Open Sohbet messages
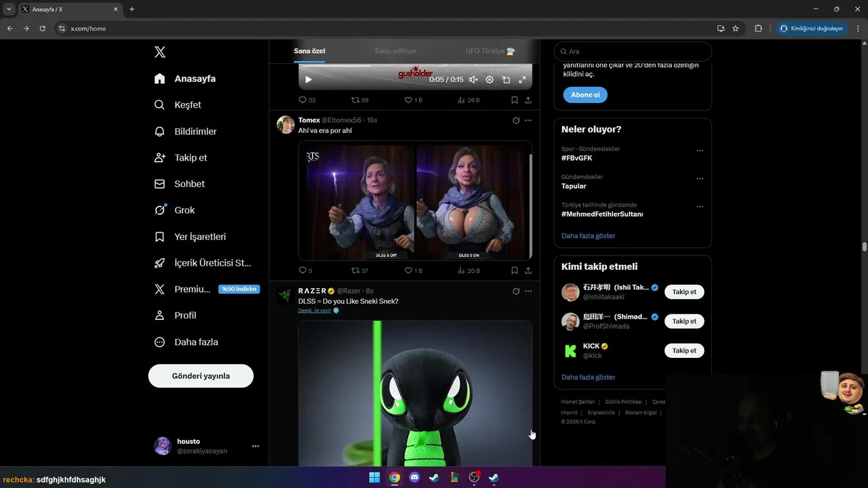 tap(179, 184)
